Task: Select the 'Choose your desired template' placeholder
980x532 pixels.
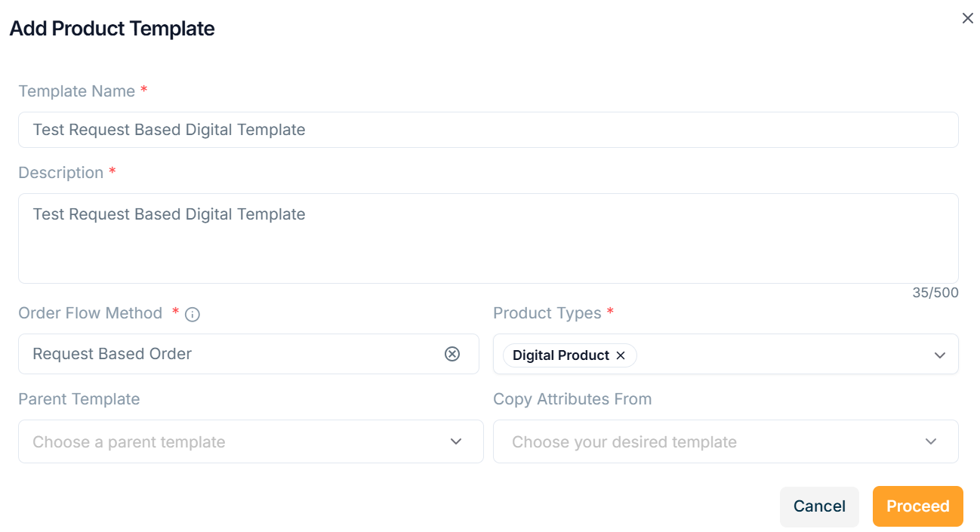Action: click(x=624, y=442)
